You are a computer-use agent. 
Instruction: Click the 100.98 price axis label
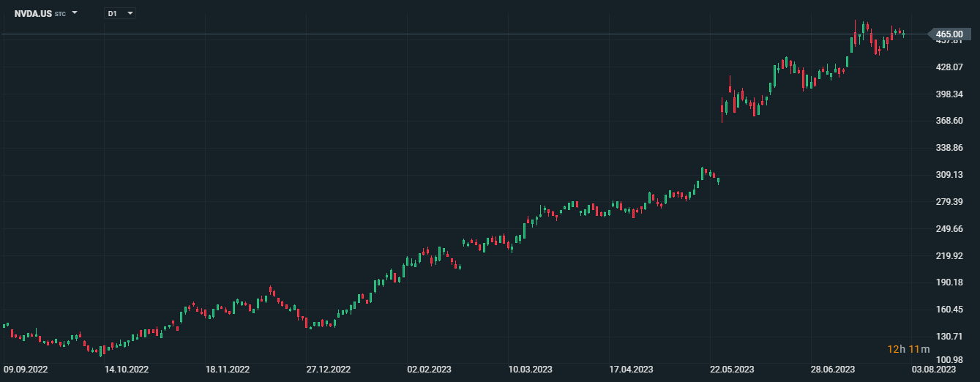tap(949, 360)
